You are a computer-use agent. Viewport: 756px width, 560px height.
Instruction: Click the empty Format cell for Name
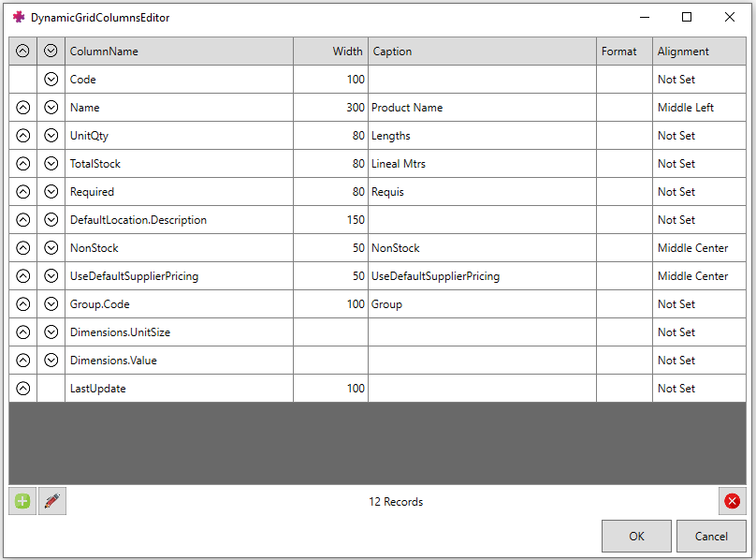point(624,107)
